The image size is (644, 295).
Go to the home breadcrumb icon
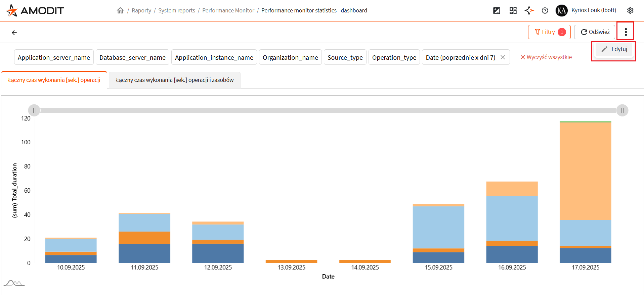(x=120, y=10)
